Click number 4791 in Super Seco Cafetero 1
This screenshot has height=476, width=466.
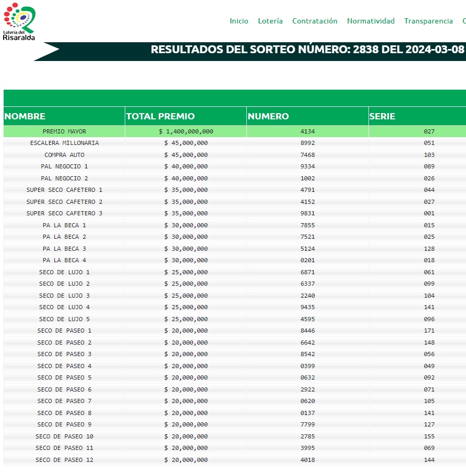pos(308,190)
